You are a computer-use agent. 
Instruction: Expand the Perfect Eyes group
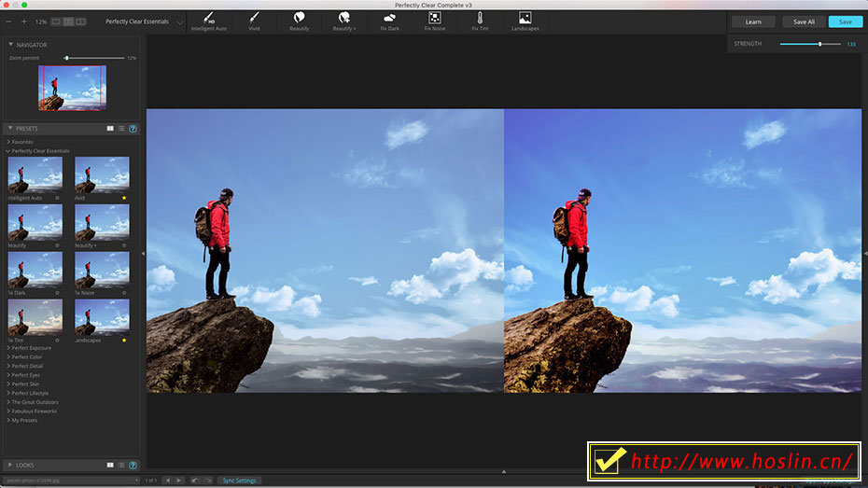8,375
